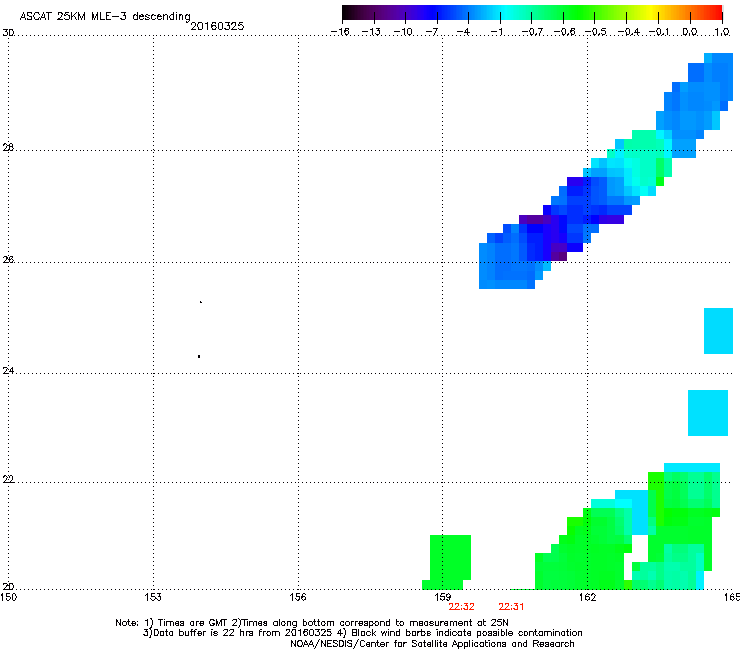Click the latitude label 28
The width and height of the screenshot is (740, 650).
pos(8,147)
